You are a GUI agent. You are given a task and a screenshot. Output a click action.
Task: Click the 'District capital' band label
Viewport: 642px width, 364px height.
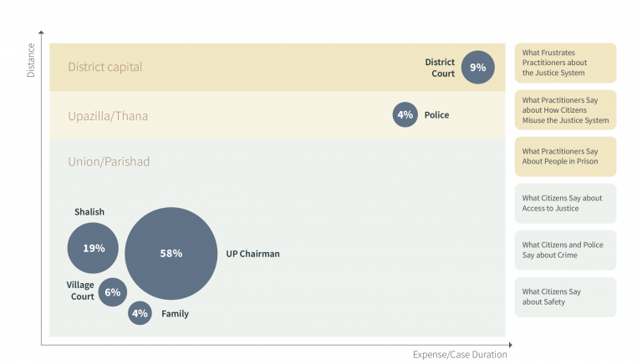tap(105, 67)
